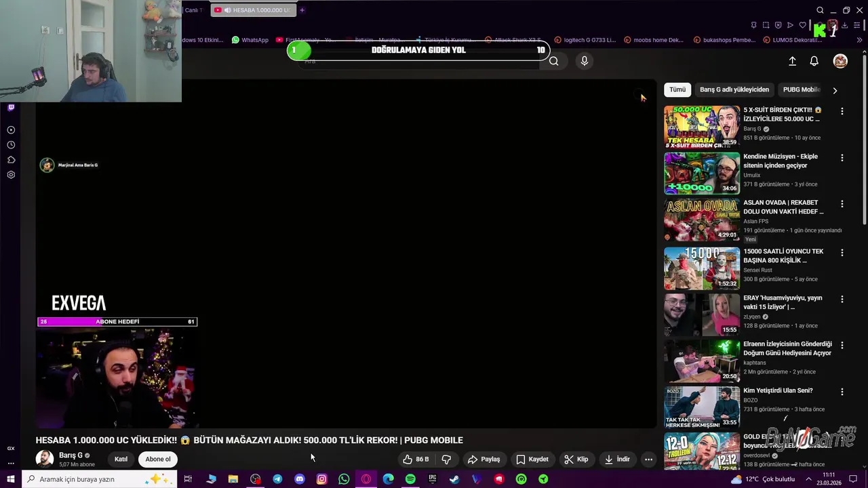Viewport: 868px width, 488px height.
Task: Click pin icon in Opera address toolbar
Action: 753,25
